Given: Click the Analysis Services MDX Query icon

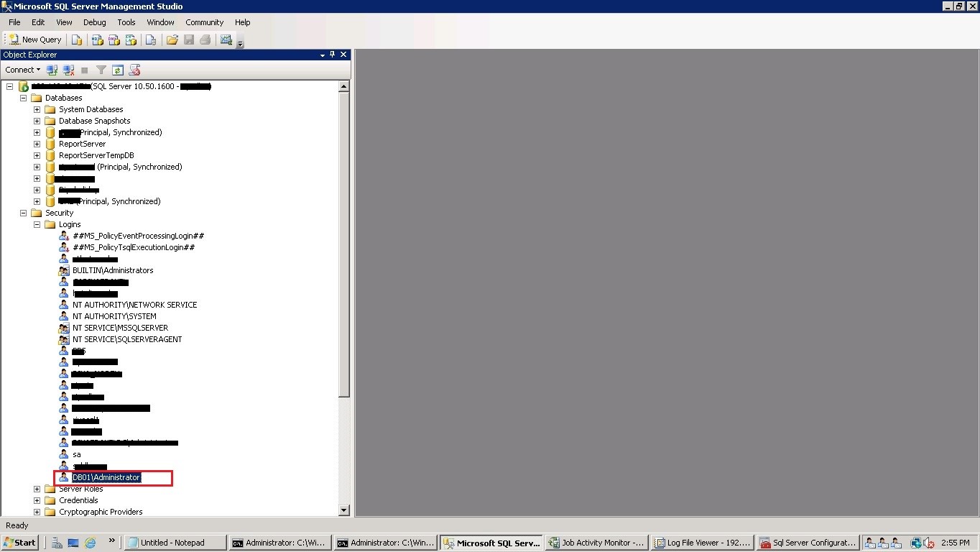Looking at the screenshot, I should tap(98, 40).
